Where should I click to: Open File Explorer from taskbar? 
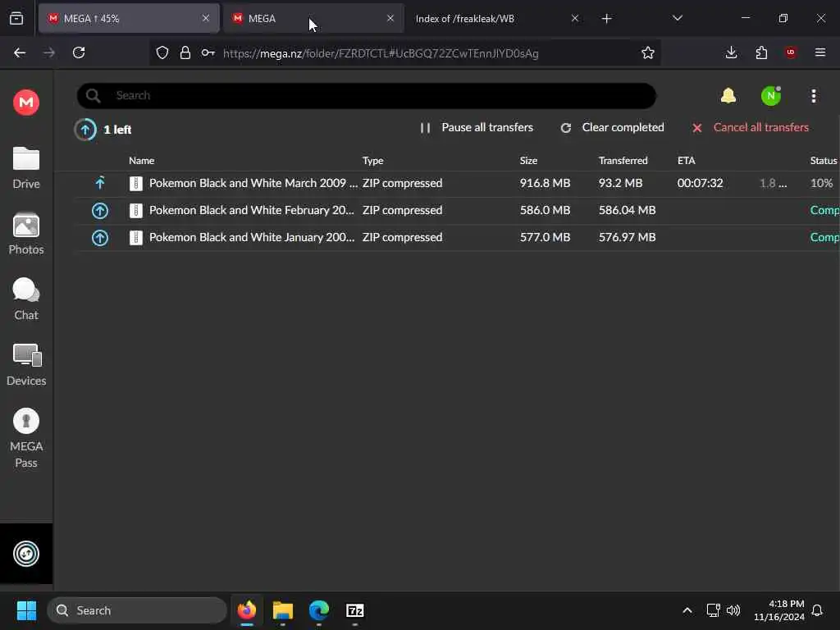pos(283,610)
